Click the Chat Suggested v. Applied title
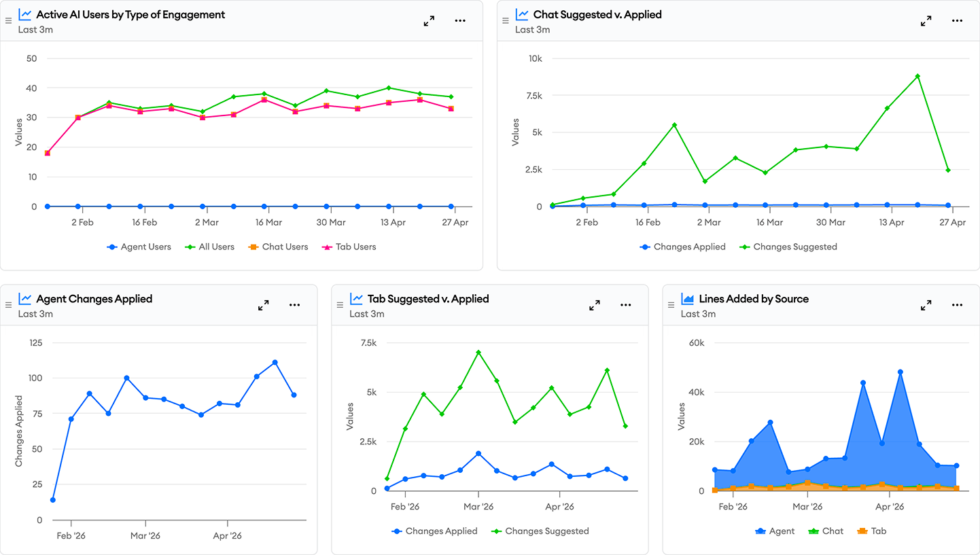This screenshot has height=555, width=980. pos(597,14)
